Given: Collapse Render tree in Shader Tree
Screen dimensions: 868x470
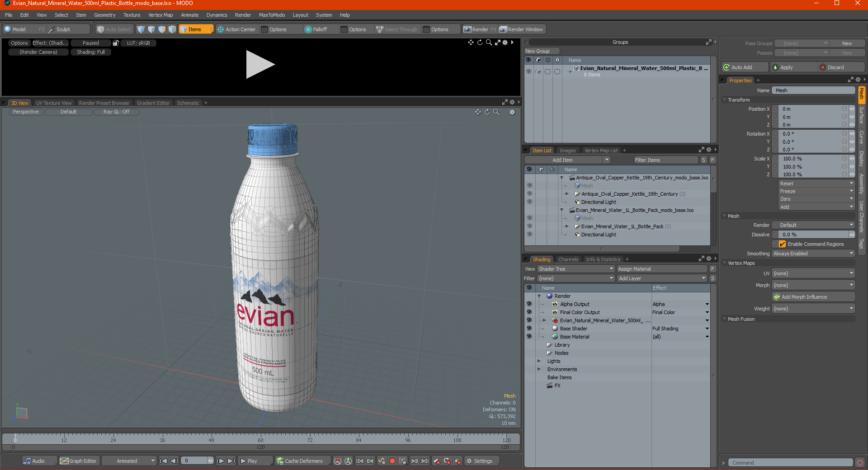Looking at the screenshot, I should point(539,296).
